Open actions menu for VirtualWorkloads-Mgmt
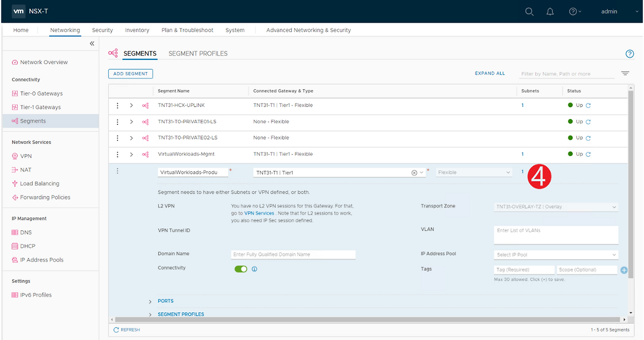 [x=118, y=154]
